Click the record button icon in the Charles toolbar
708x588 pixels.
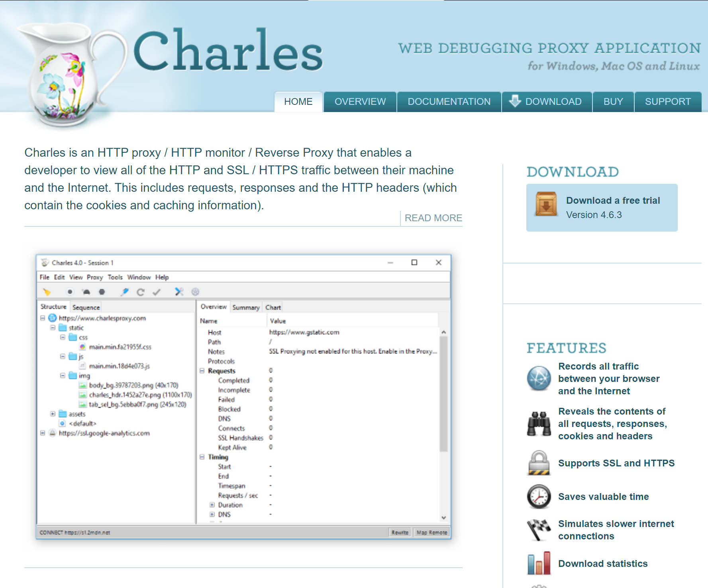click(x=70, y=292)
